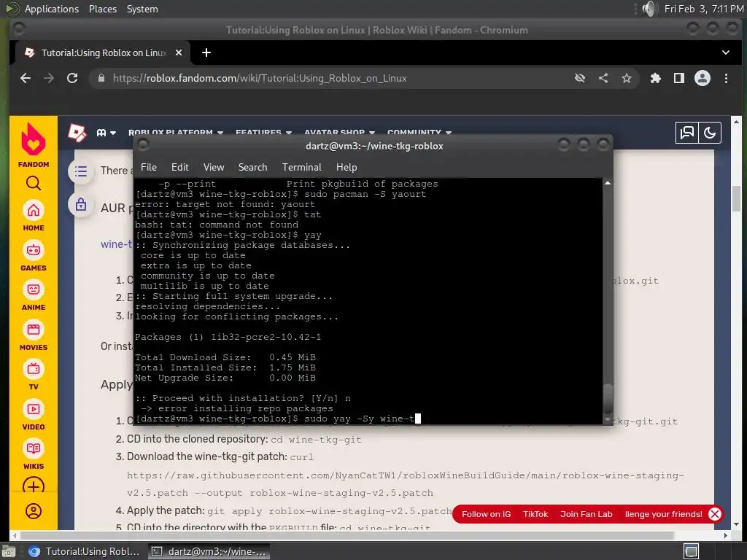Screen dimensions: 747x560
Task: Reload the Roblox wiki page
Action: tap(72, 78)
